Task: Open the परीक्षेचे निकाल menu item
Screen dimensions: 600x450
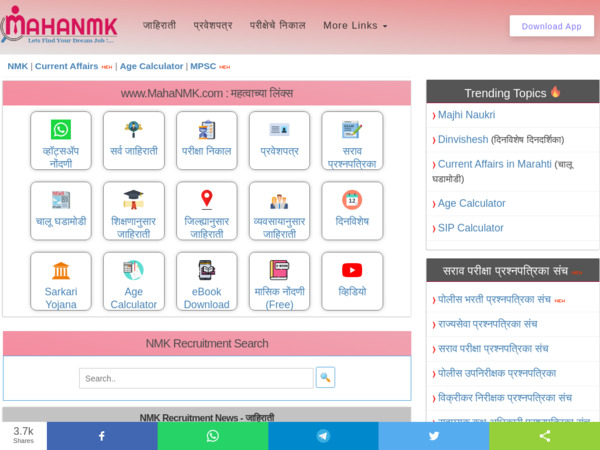Action: (x=278, y=25)
